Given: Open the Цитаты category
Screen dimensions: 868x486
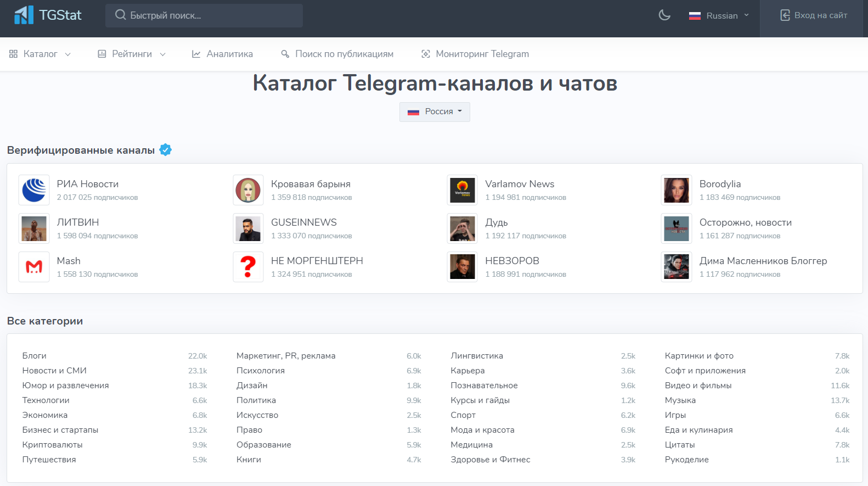Looking at the screenshot, I should (680, 445).
